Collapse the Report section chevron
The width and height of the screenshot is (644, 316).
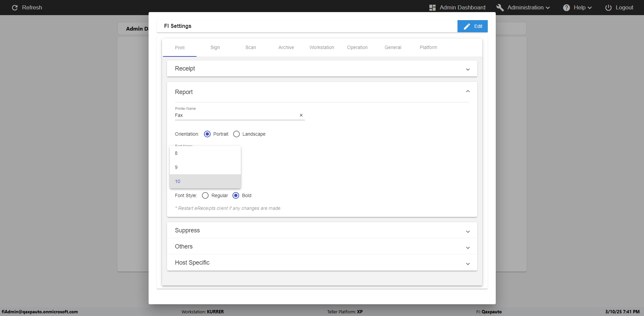[x=468, y=91]
